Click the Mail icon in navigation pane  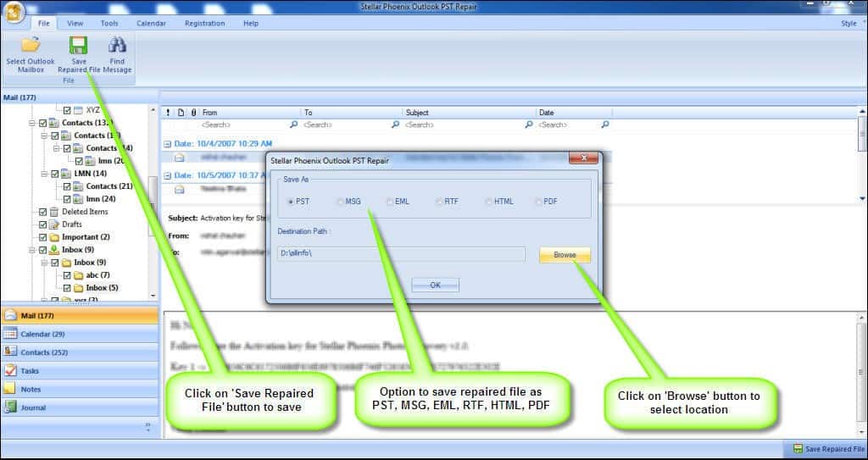(10, 315)
